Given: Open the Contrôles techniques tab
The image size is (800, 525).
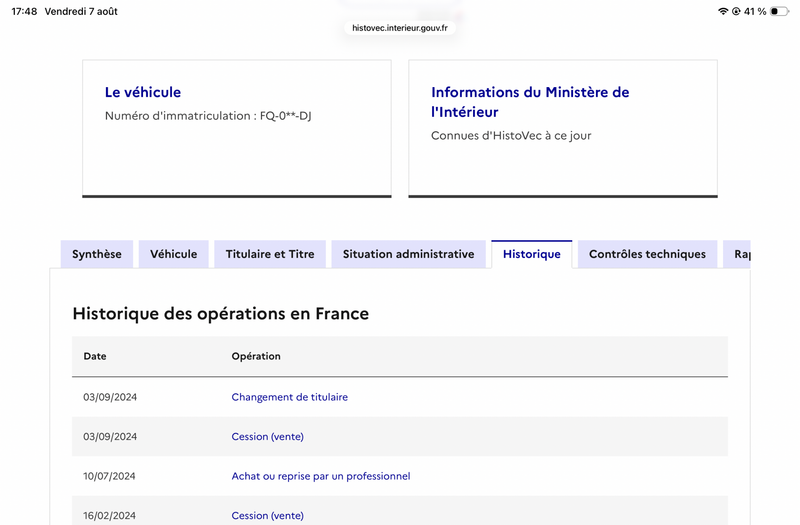Looking at the screenshot, I should 647,254.
